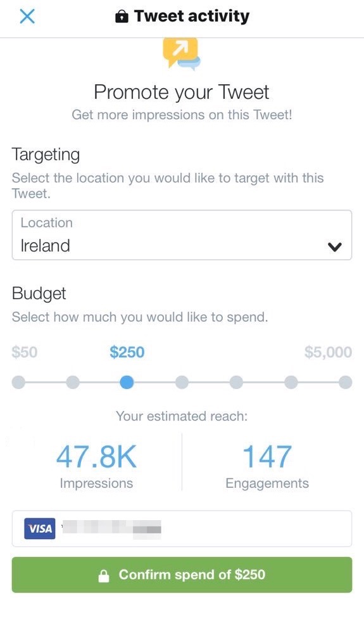This screenshot has width=364, height=624.
Task: Confirm spend of $250
Action: [x=182, y=575]
